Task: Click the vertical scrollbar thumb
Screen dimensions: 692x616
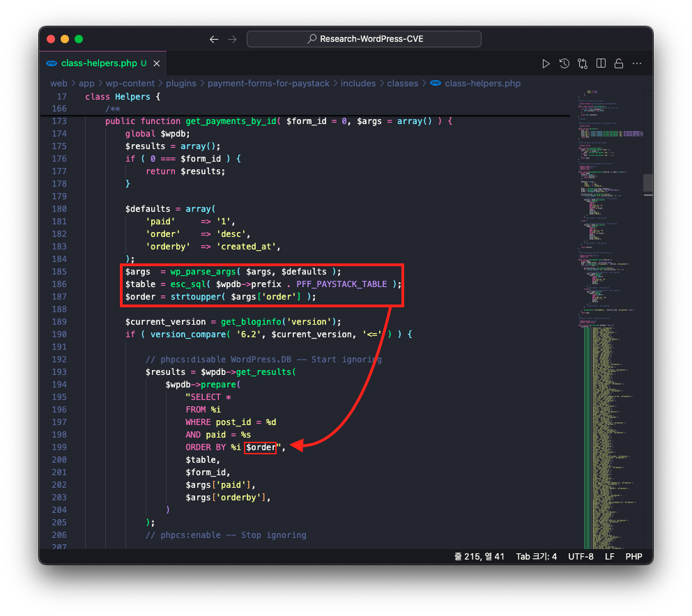Action: point(648,183)
